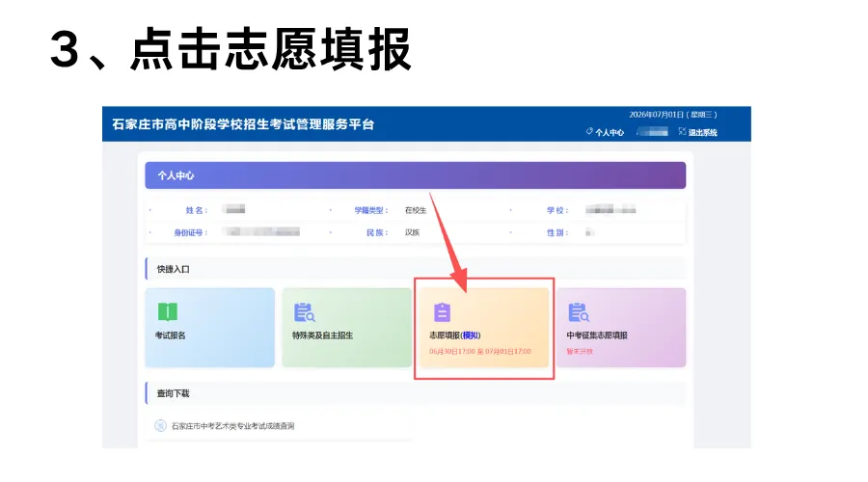Image resolution: width=868 pixels, height=482 pixels.
Task: Click the 在校生 value
Action: coord(416,210)
